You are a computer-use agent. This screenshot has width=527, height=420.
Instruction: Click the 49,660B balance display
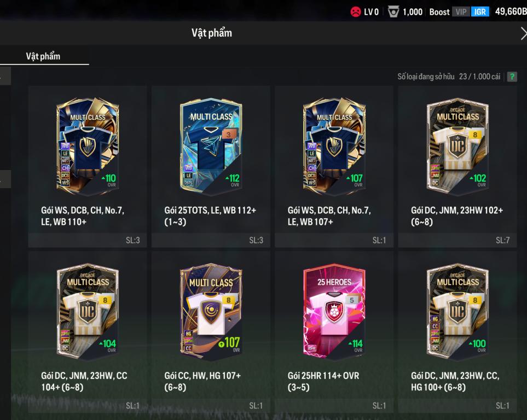click(x=511, y=11)
